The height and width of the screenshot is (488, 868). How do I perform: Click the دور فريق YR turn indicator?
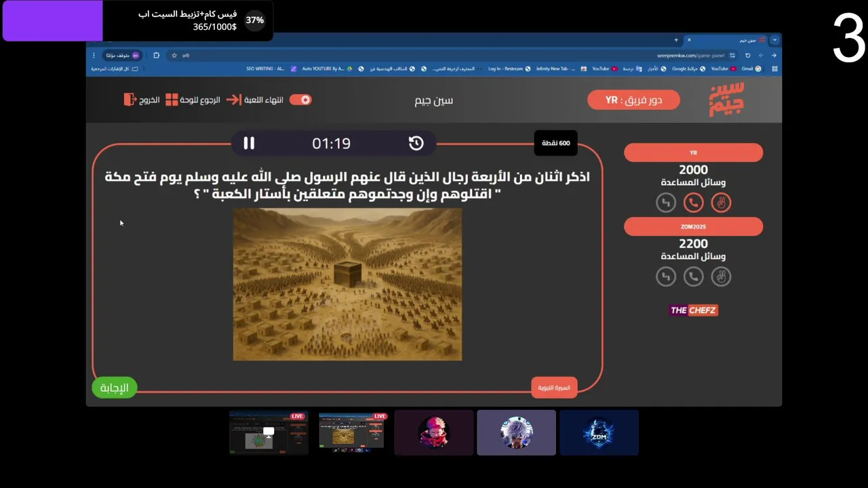click(x=633, y=100)
